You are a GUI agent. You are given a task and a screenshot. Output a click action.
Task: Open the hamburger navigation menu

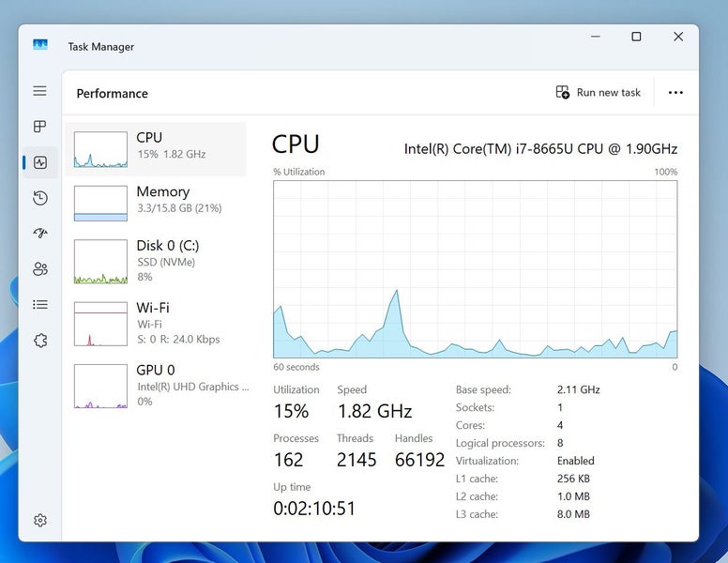pos(40,91)
